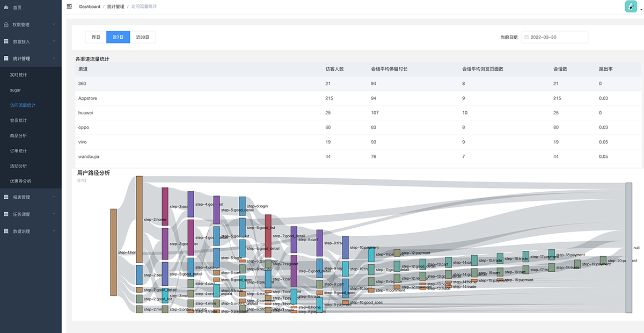Click the oppo channel cell

pyautogui.click(x=83, y=127)
